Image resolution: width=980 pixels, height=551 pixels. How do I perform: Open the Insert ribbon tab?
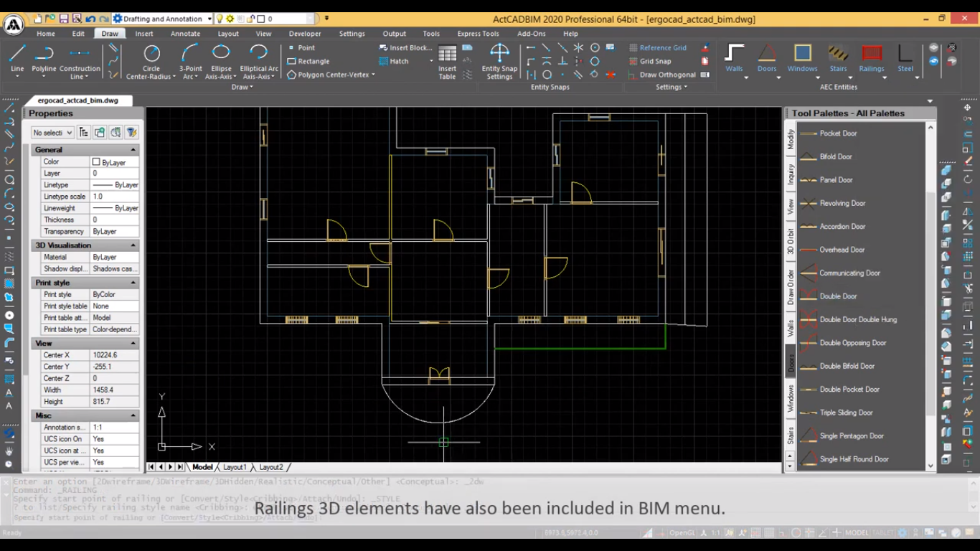click(x=144, y=34)
